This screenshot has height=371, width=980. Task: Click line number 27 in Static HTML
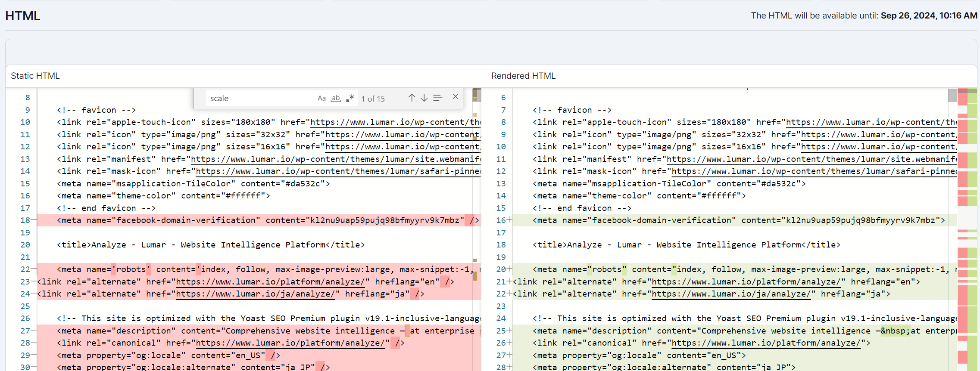point(25,331)
